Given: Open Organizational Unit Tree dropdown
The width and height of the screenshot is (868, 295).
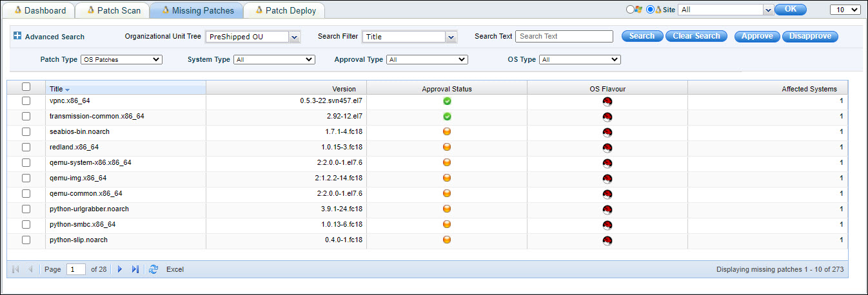Looking at the screenshot, I should (x=295, y=37).
